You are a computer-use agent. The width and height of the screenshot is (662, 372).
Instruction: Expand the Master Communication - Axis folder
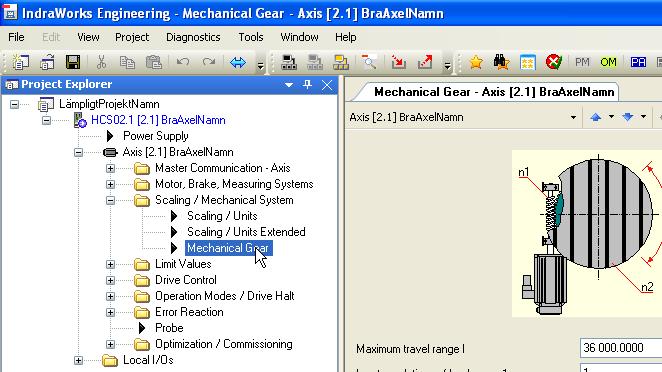pos(111,168)
